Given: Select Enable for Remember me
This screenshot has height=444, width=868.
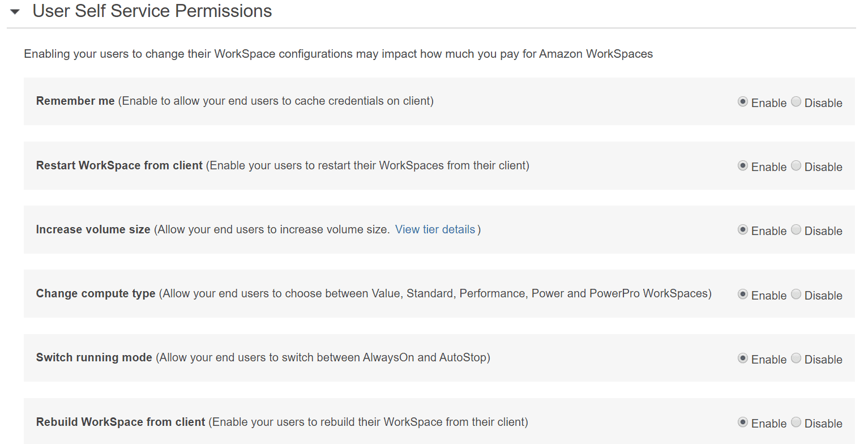Looking at the screenshot, I should pyautogui.click(x=743, y=102).
